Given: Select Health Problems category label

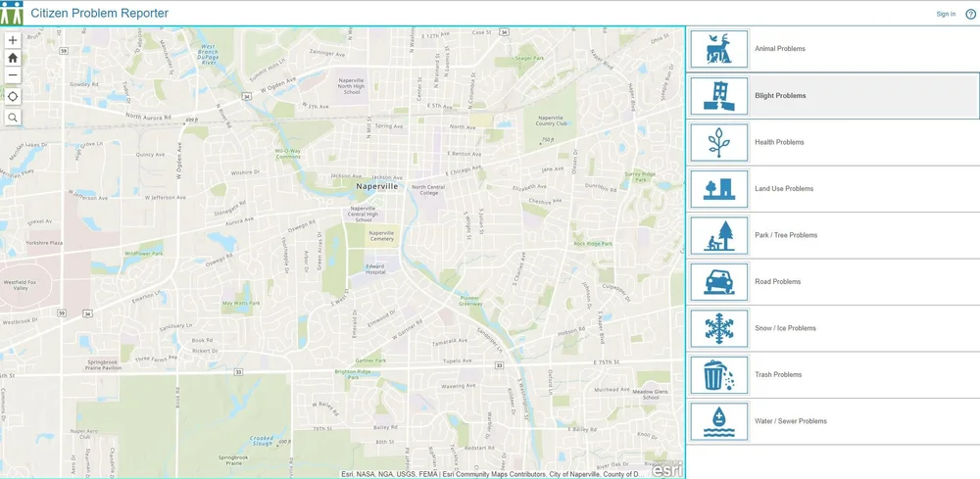Looking at the screenshot, I should [x=779, y=142].
